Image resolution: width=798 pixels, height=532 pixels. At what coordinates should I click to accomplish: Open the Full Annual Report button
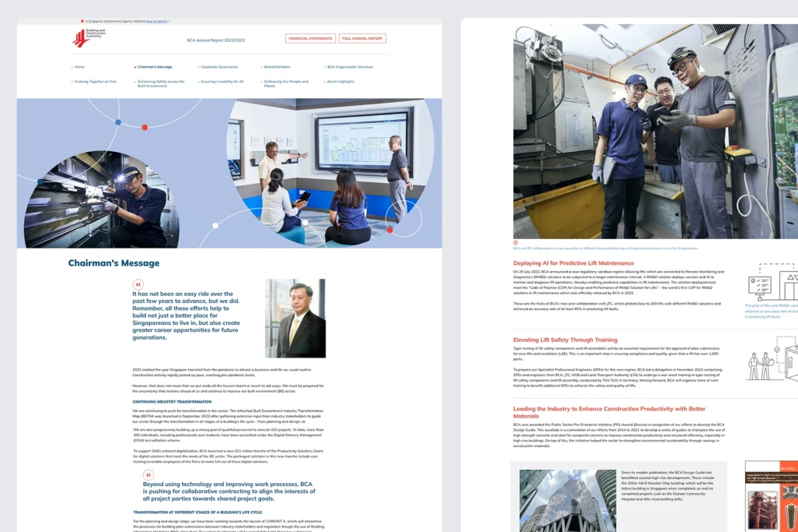pyautogui.click(x=362, y=38)
